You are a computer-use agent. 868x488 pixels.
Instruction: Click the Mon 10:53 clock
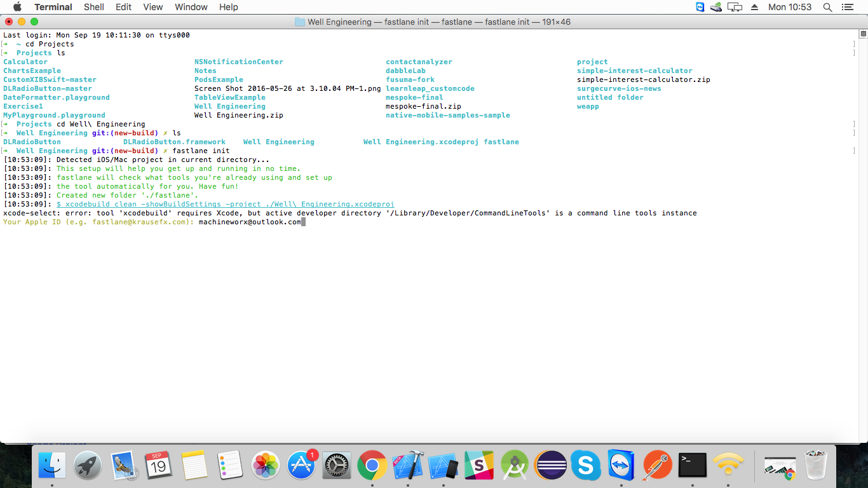[790, 7]
